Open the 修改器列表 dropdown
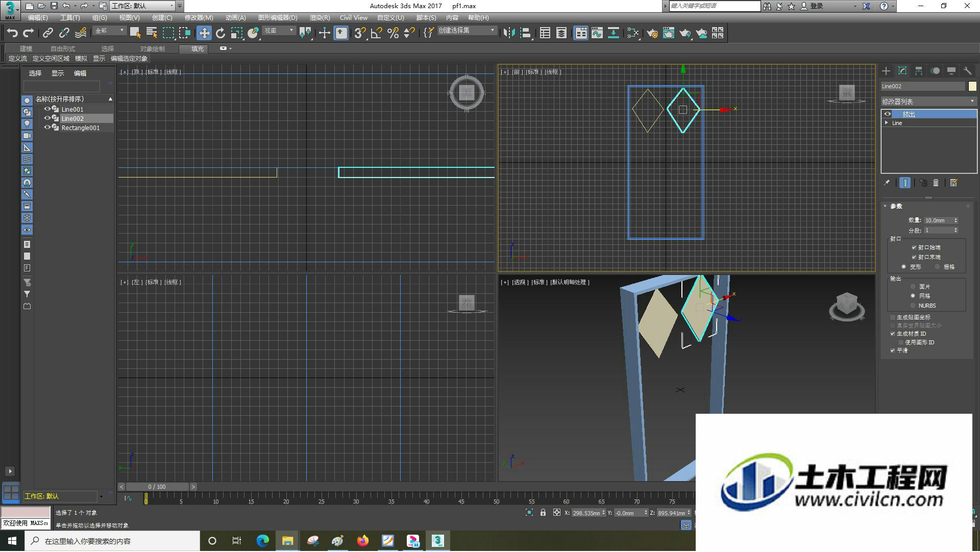Viewport: 980px width, 552px height. [x=928, y=102]
